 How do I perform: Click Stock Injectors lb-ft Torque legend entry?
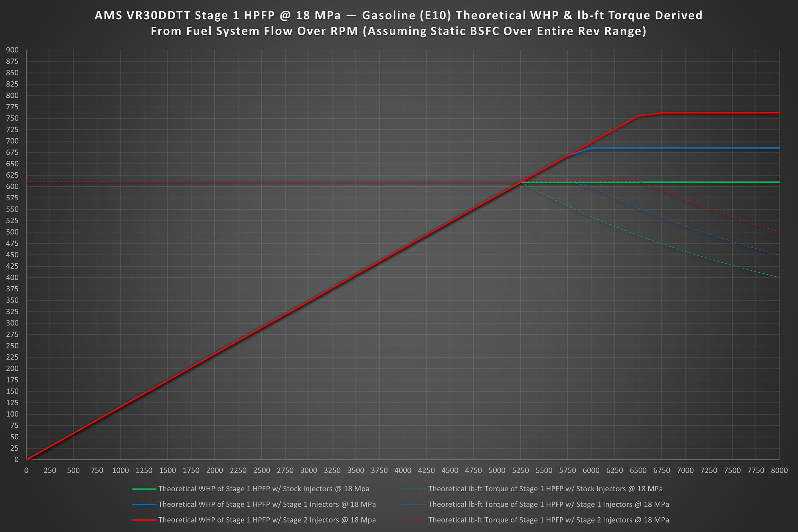pos(545,489)
